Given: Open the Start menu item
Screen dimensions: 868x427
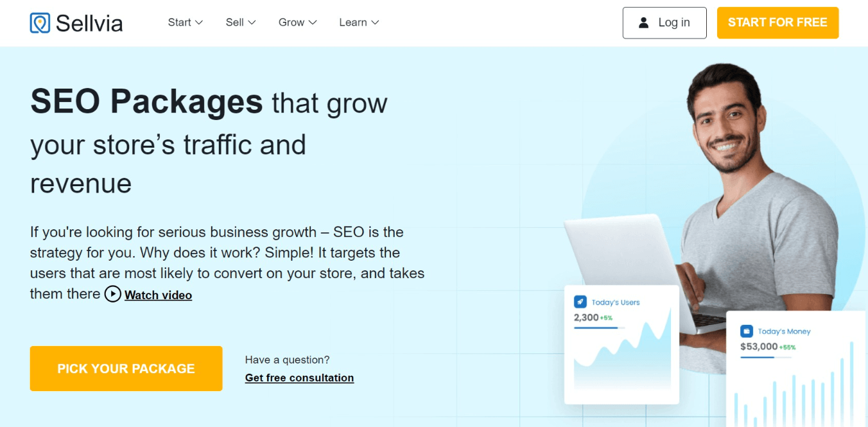Looking at the screenshot, I should pyautogui.click(x=180, y=22).
